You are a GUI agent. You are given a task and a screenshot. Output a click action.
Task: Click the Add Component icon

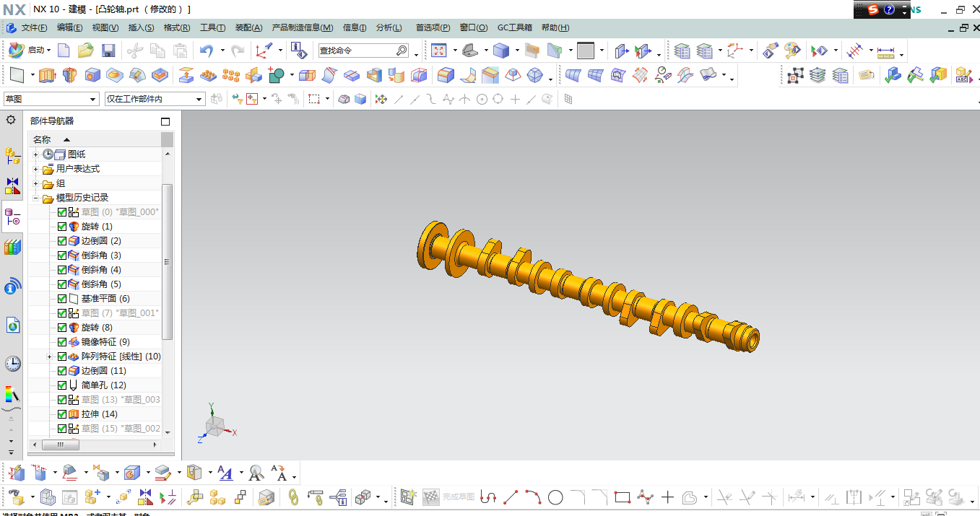tap(92, 497)
